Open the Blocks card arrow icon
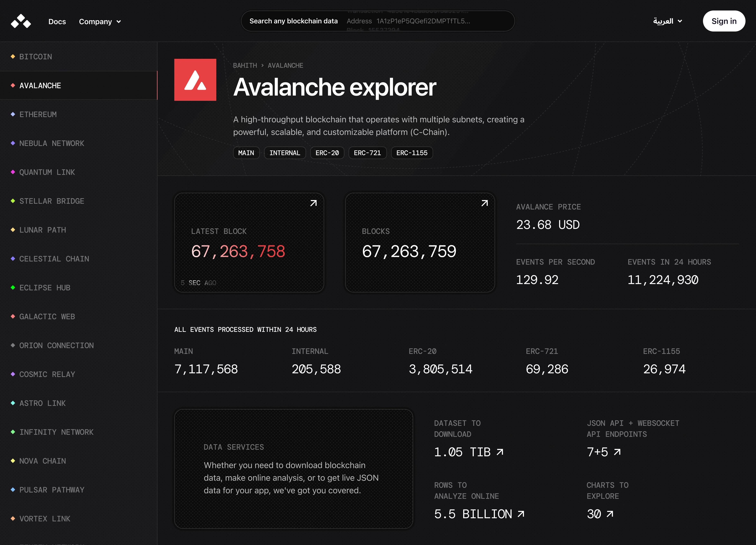756x545 pixels. click(484, 203)
